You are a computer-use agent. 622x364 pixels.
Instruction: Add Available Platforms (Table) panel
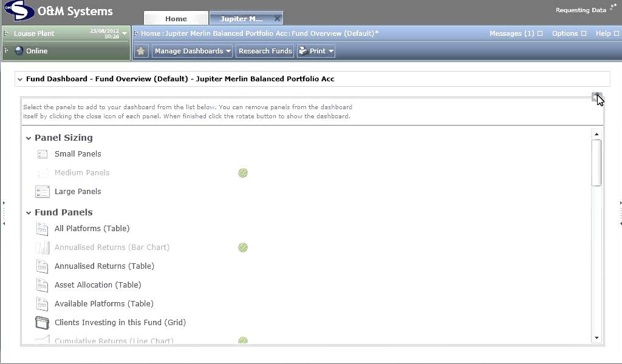point(104,304)
